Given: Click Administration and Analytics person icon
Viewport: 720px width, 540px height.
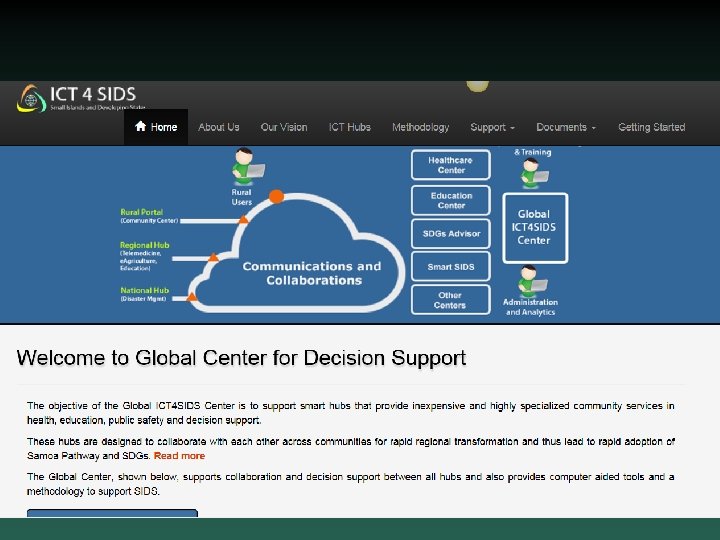Looking at the screenshot, I should (532, 280).
